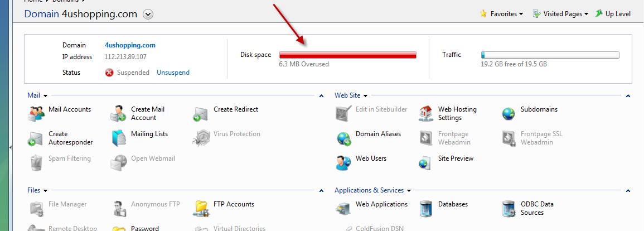The width and height of the screenshot is (644, 231).
Task: Click the Web Users icon
Action: point(344,163)
